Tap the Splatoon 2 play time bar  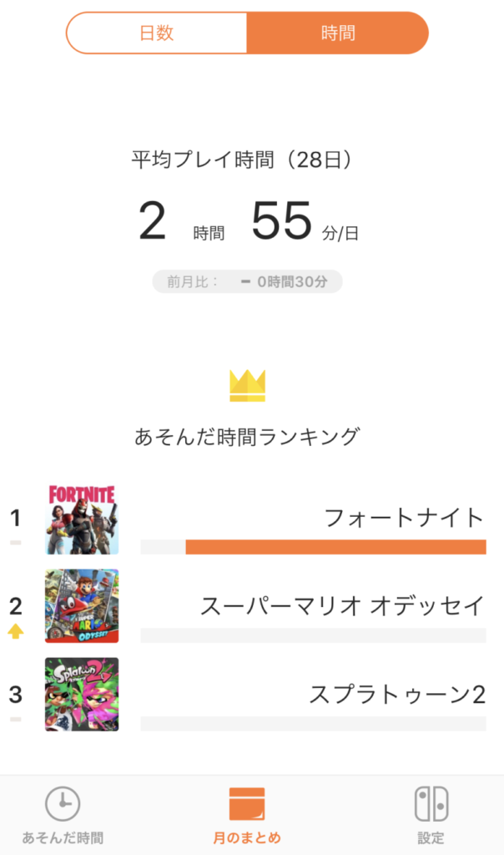(313, 723)
